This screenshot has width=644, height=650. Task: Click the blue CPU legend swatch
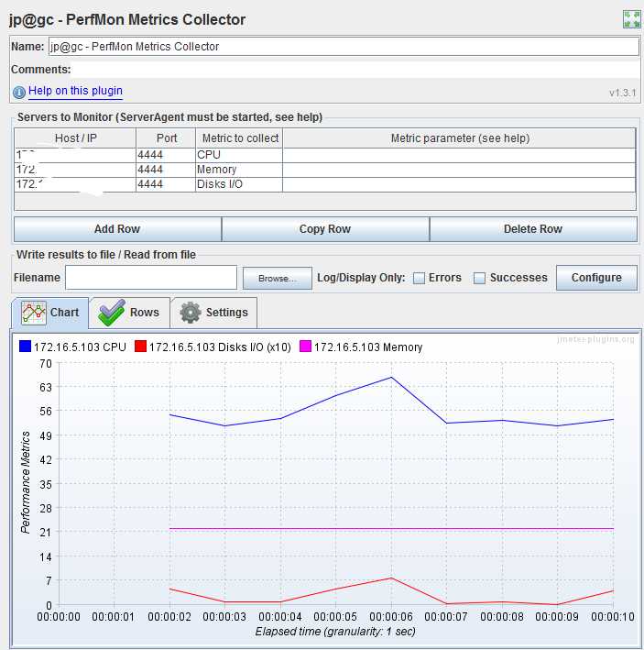tap(26, 347)
